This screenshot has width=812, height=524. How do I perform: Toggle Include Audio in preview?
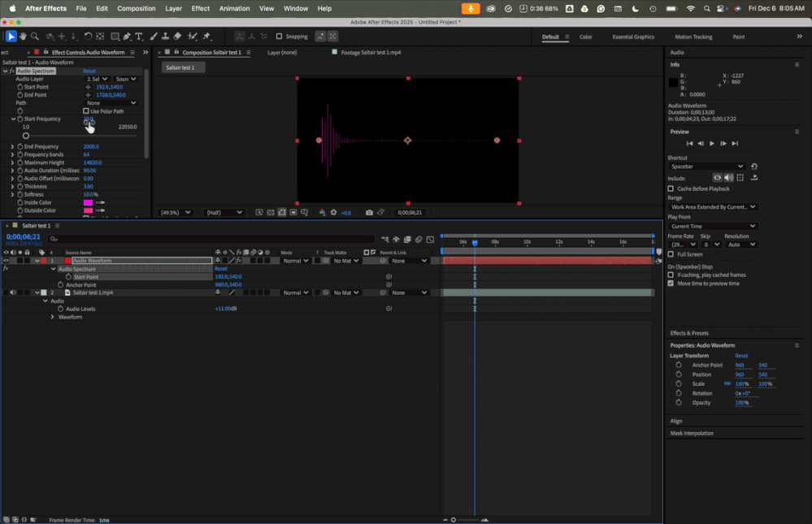pyautogui.click(x=728, y=178)
